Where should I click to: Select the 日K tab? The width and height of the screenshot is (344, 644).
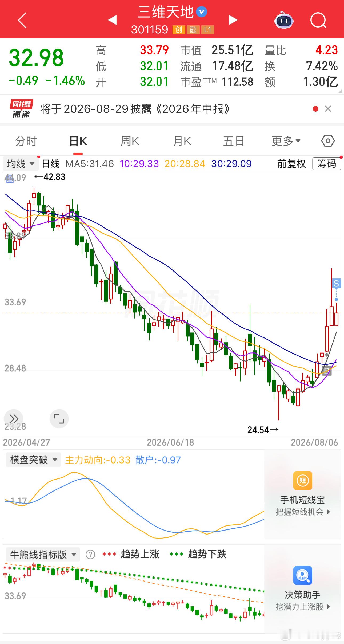78,141
